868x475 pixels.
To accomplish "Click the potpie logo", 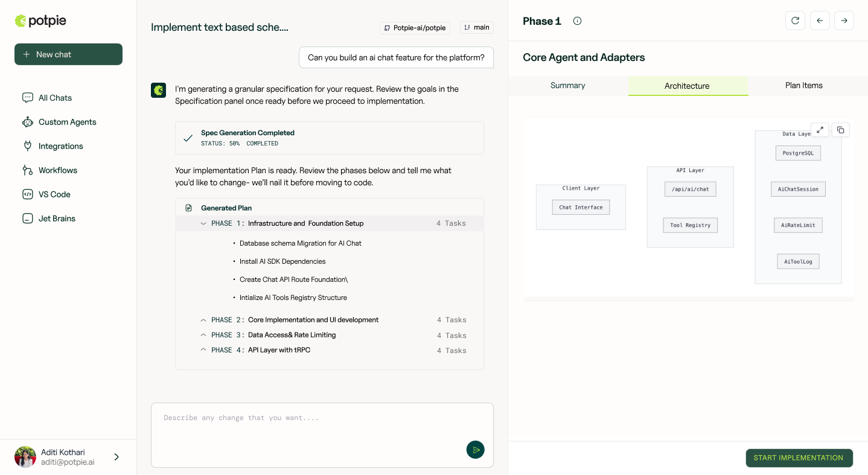I will coord(40,21).
